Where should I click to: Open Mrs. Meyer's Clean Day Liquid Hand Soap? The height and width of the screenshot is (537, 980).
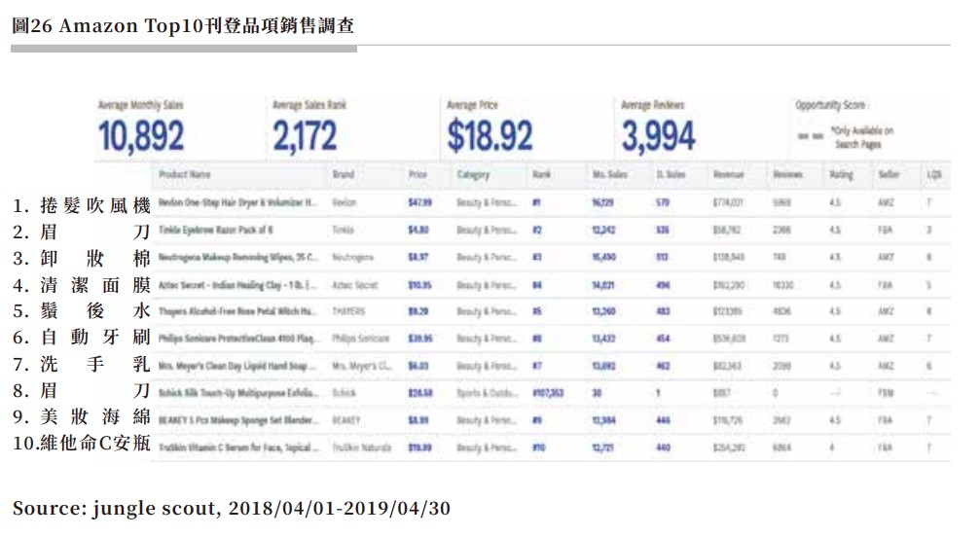(237, 366)
